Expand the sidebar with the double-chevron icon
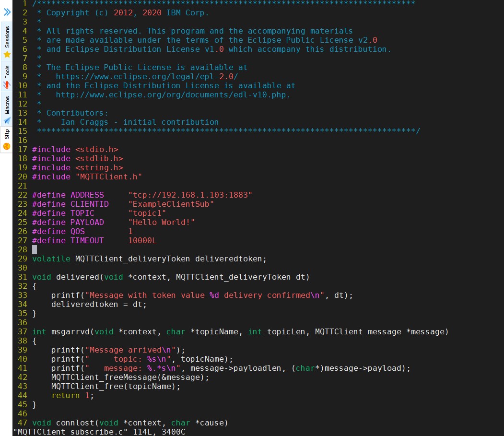 click(x=7, y=11)
